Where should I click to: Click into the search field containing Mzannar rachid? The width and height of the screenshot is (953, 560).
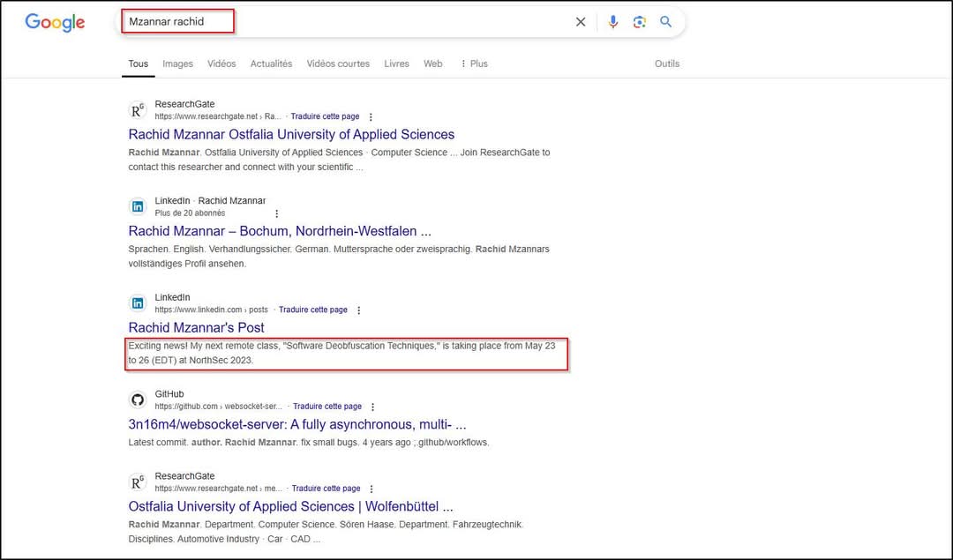pos(353,22)
